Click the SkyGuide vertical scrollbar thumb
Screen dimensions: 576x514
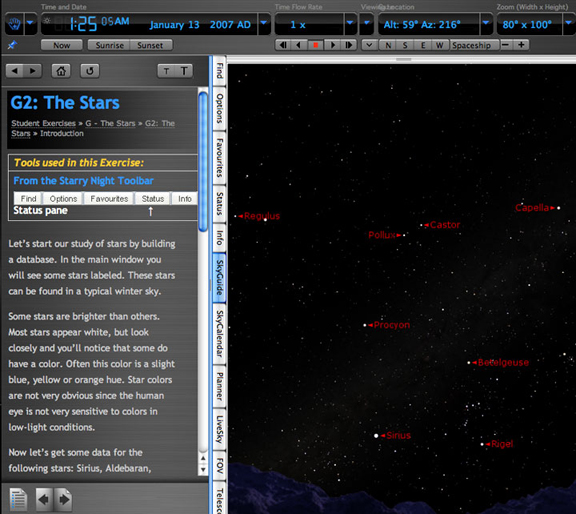203,162
